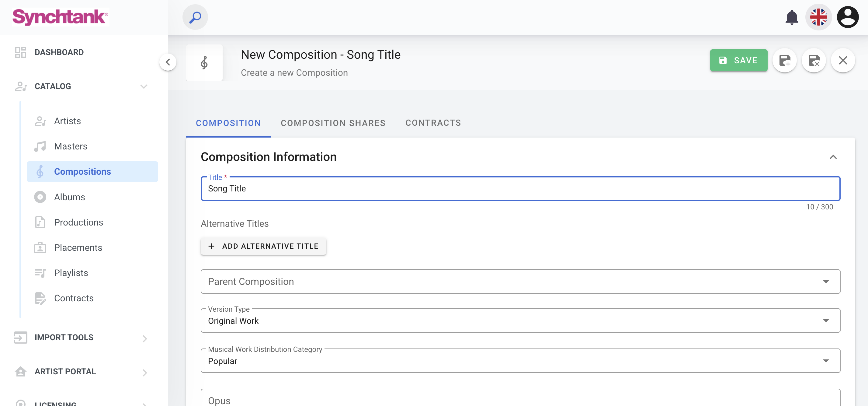868x406 pixels.
Task: Close the new composition form
Action: click(x=843, y=61)
